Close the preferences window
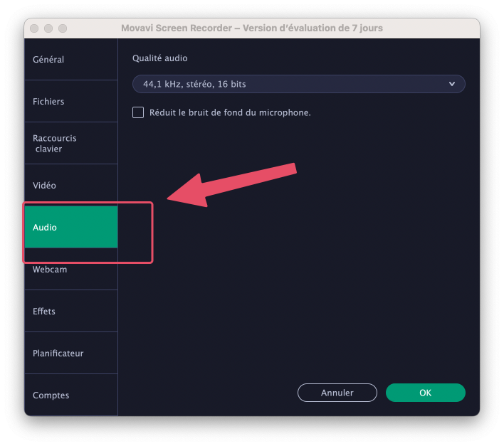This screenshot has height=446, width=504. click(x=34, y=28)
